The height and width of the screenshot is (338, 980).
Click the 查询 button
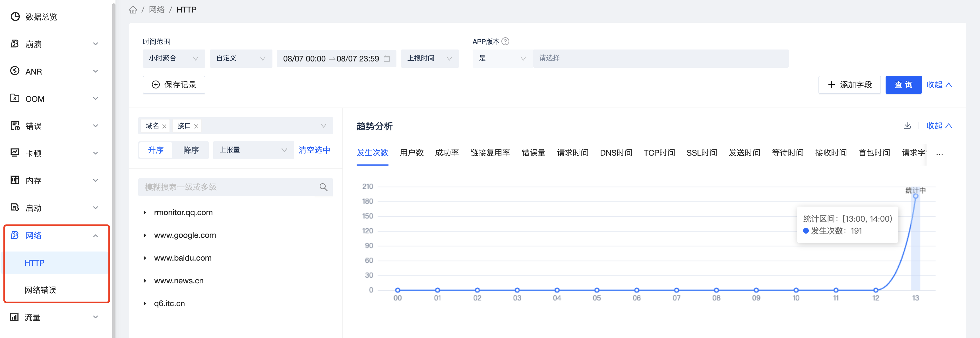pos(903,85)
